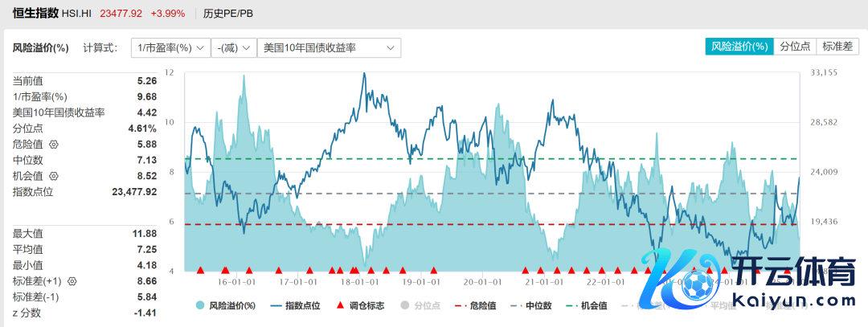Select the 风险溢价(%) tab at top right
This screenshot has width=868, height=327.
739,47
